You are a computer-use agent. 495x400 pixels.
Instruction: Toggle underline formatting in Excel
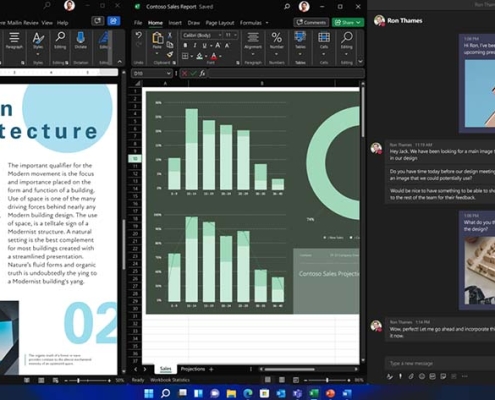[x=204, y=45]
